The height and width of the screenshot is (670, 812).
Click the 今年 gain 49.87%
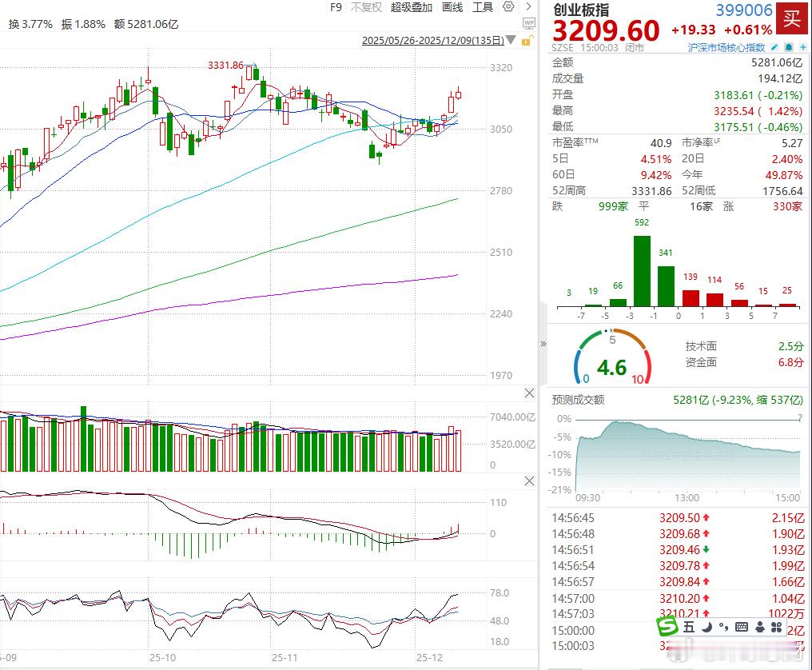click(x=783, y=175)
